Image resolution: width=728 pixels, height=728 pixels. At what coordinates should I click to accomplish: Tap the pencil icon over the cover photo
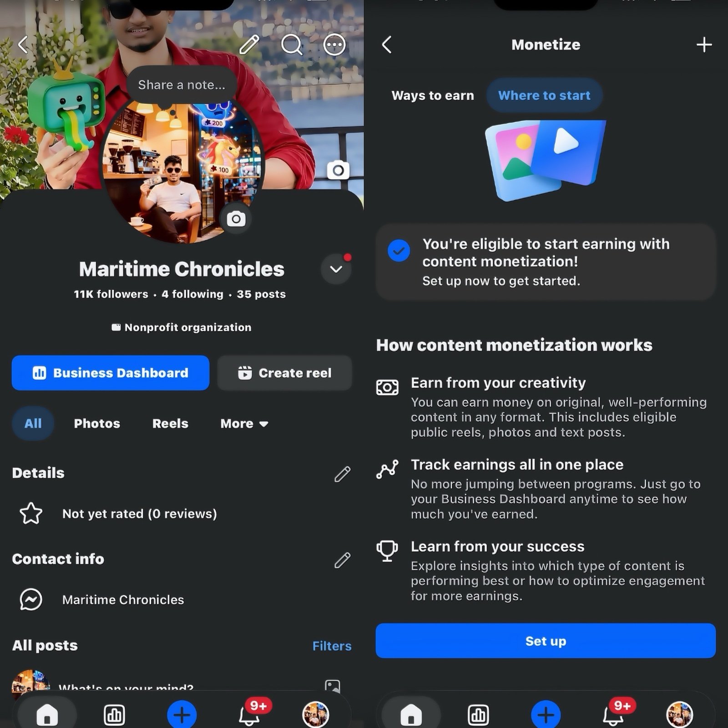[x=249, y=45]
